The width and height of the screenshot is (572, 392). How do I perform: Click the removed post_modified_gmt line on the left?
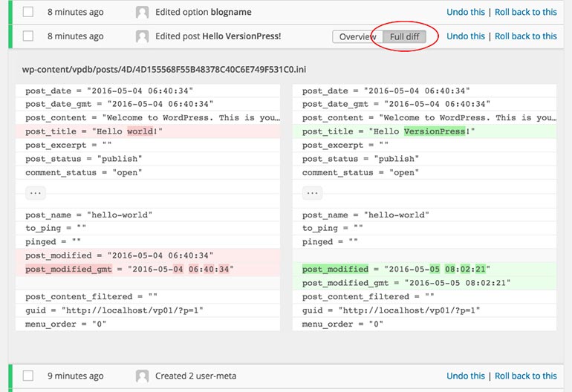(x=148, y=269)
